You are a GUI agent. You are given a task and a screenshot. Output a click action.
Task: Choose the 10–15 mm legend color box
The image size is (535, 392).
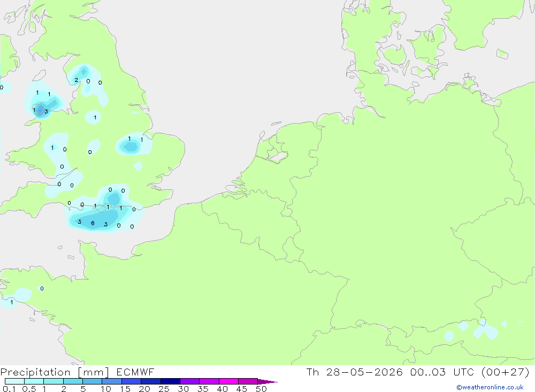click(x=112, y=381)
